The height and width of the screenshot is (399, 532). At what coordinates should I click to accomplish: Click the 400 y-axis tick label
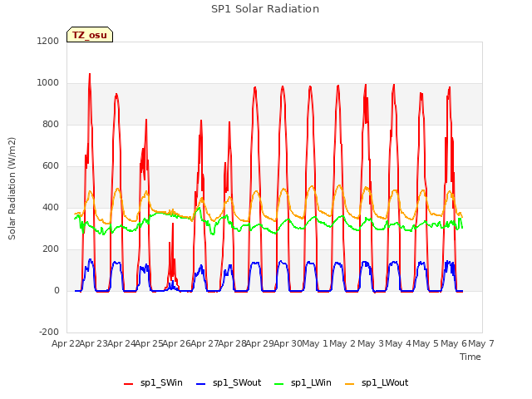[x=51, y=207]
